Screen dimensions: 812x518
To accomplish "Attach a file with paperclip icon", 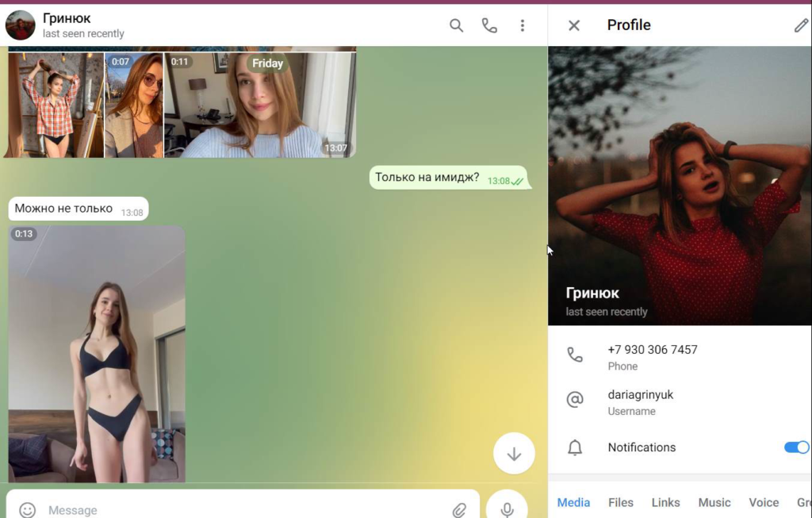I will (459, 509).
